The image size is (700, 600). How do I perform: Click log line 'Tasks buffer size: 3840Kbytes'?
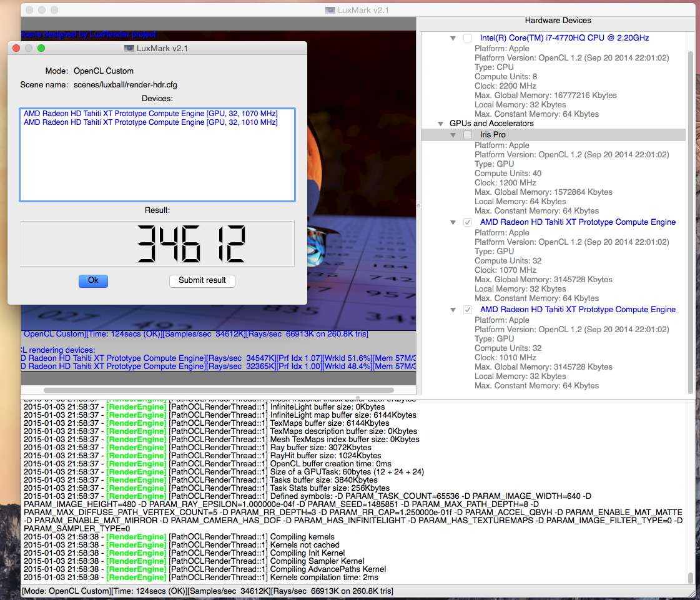pyautogui.click(x=200, y=480)
